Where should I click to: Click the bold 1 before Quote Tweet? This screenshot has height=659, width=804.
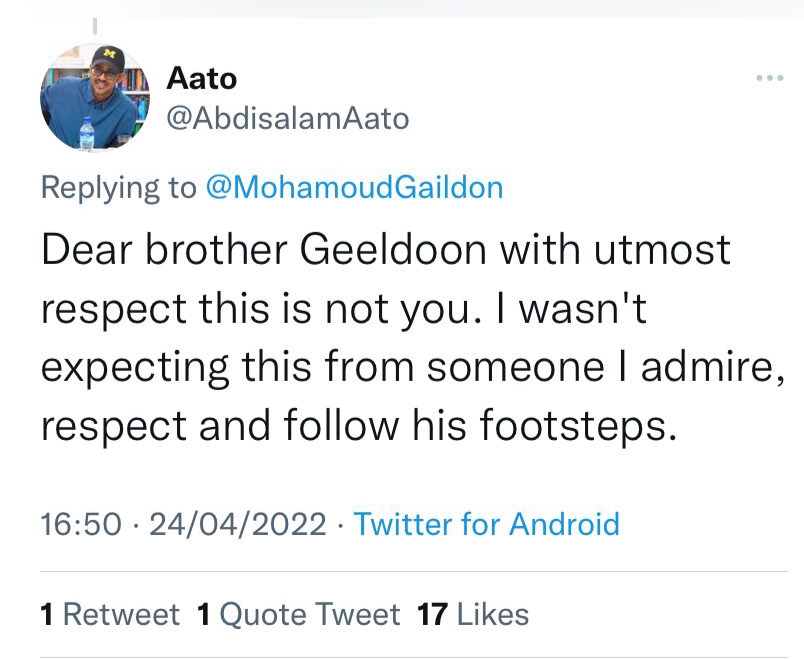pyautogui.click(x=204, y=613)
